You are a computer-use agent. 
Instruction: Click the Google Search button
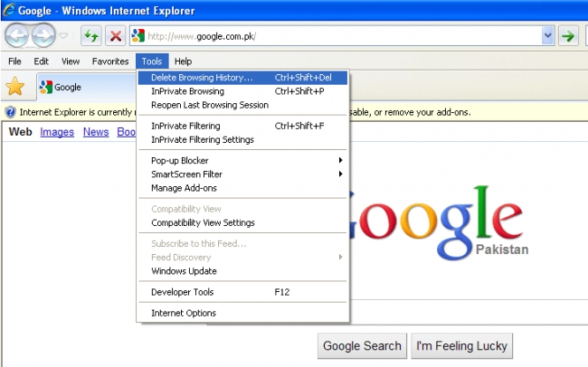[362, 345]
